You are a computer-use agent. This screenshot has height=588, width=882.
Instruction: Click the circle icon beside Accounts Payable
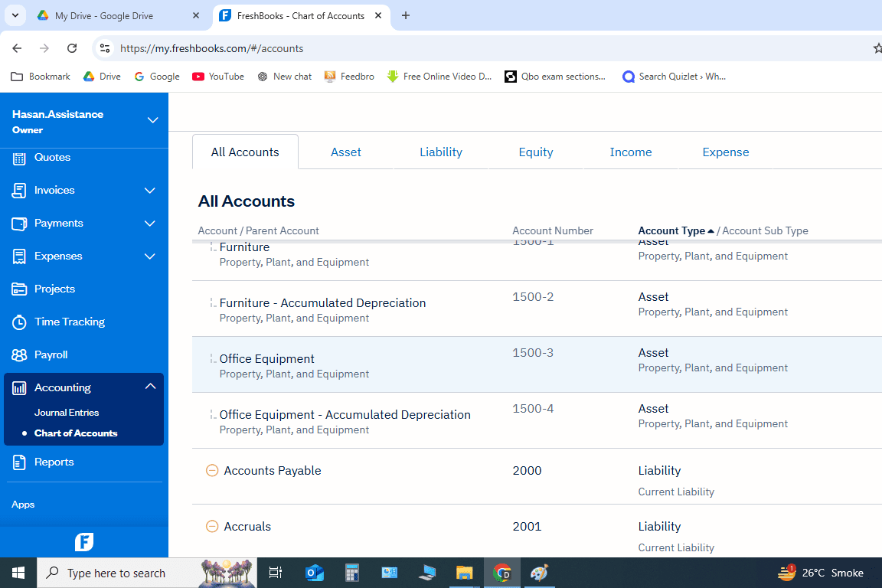click(x=212, y=470)
